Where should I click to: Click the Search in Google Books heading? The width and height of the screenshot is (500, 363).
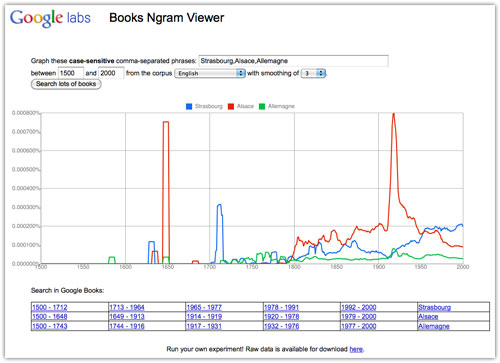tap(67, 291)
